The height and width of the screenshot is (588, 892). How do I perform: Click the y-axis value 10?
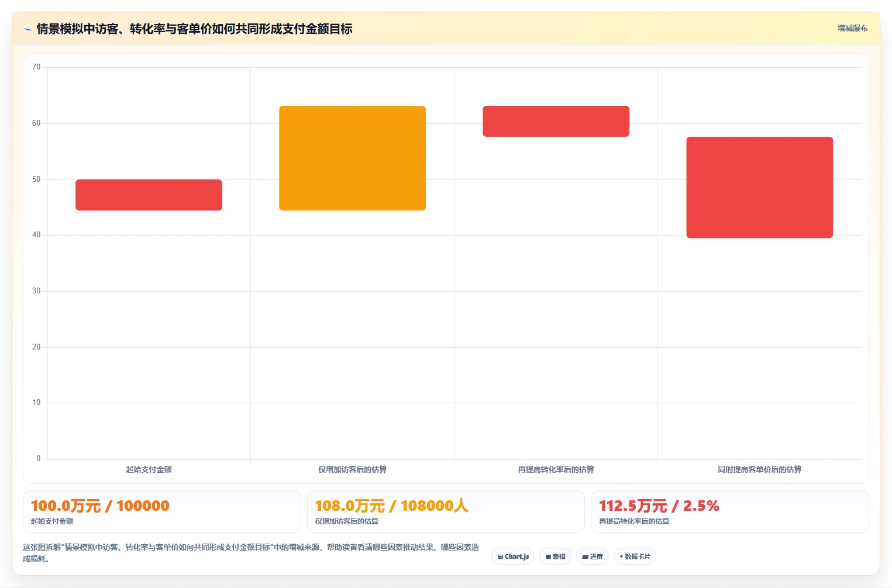click(x=36, y=403)
